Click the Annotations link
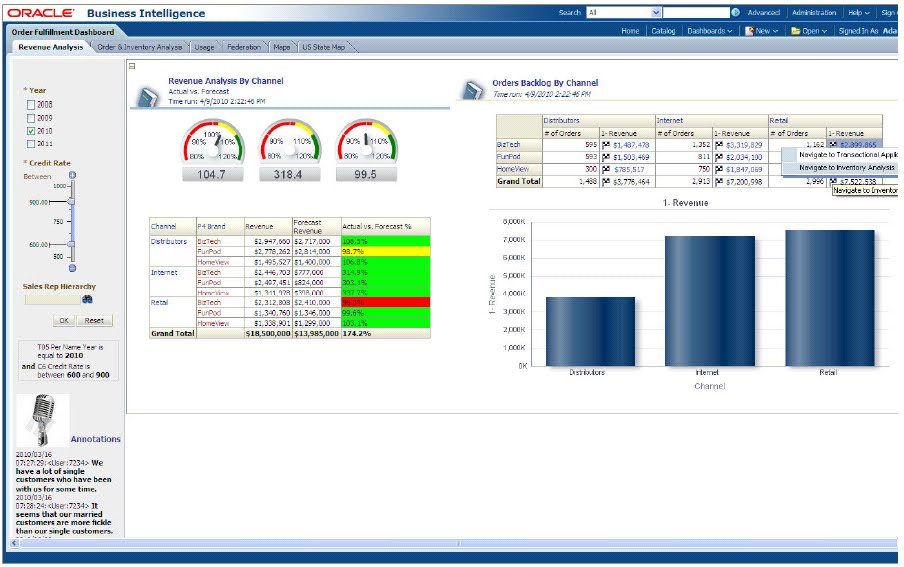 (x=96, y=439)
